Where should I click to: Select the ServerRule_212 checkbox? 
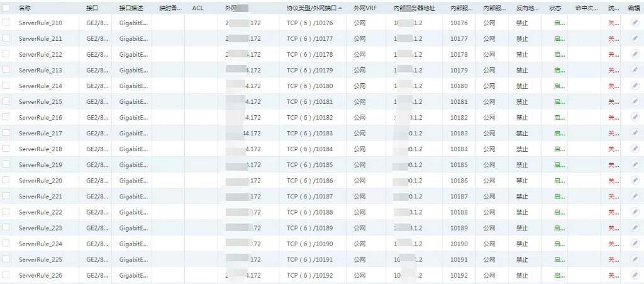6,54
